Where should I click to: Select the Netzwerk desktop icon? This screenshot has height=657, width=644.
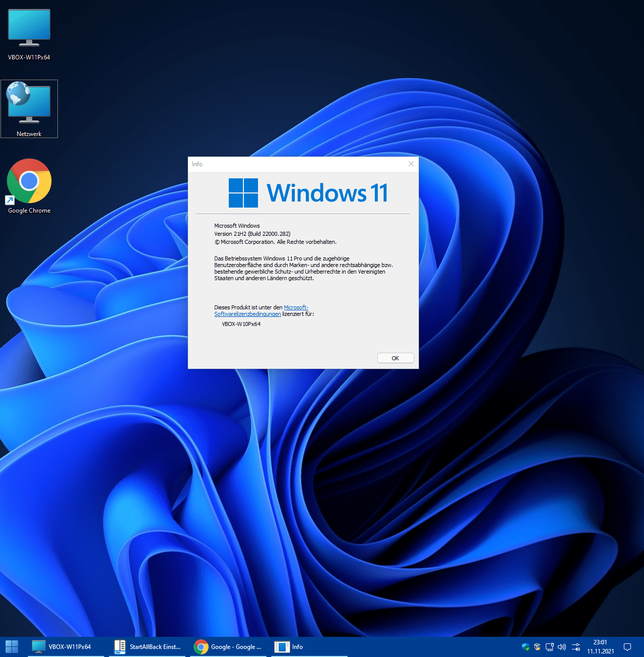pyautogui.click(x=29, y=109)
